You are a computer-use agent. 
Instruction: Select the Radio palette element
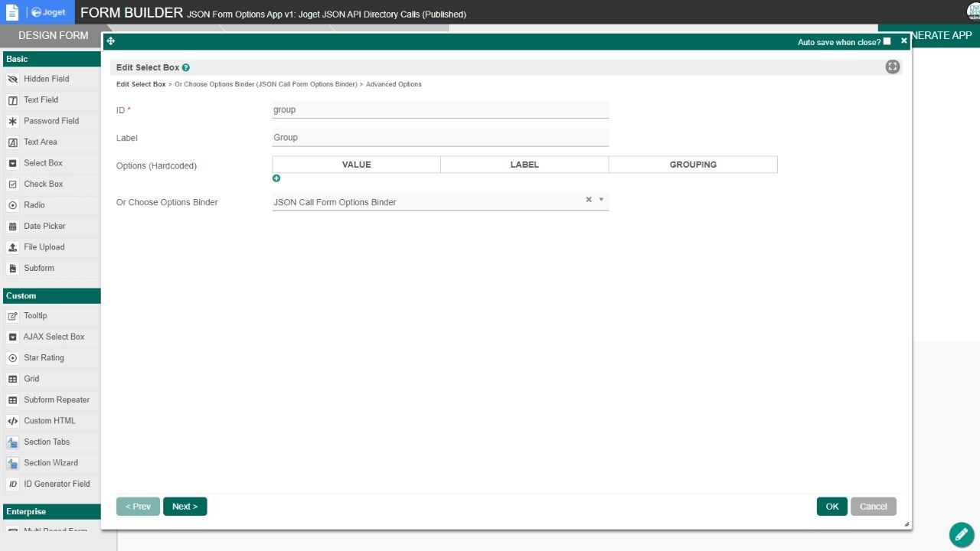pyautogui.click(x=34, y=205)
